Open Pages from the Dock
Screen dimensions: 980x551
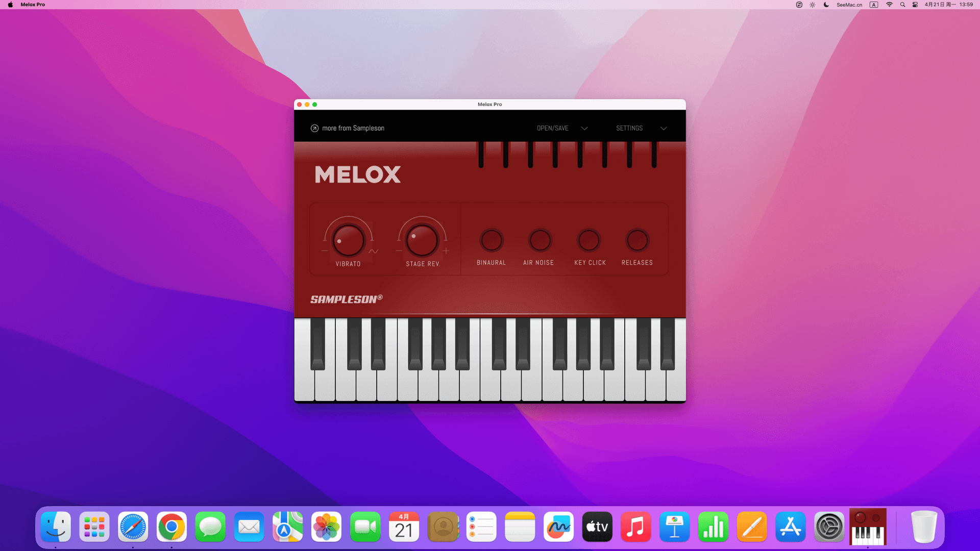(752, 527)
